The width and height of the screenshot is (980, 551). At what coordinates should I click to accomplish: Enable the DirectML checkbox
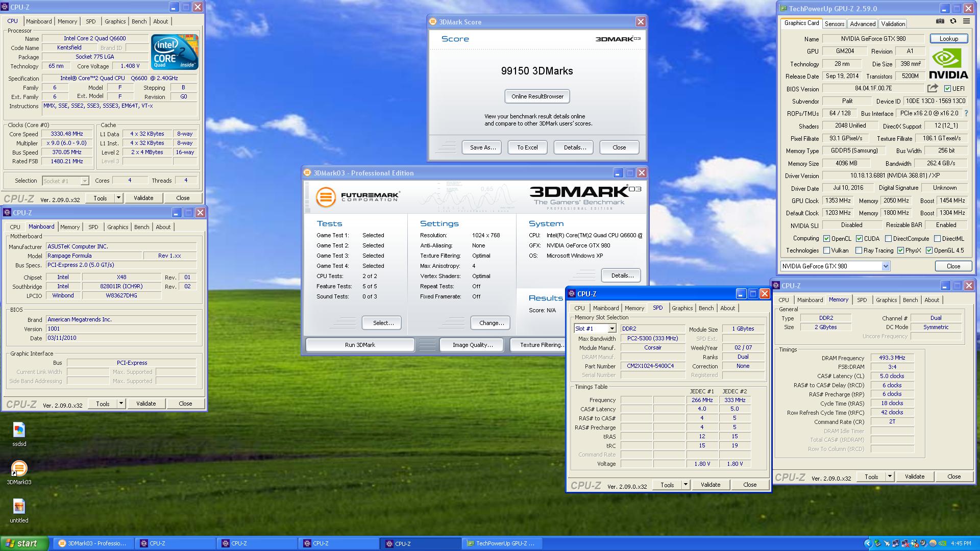[937, 238]
